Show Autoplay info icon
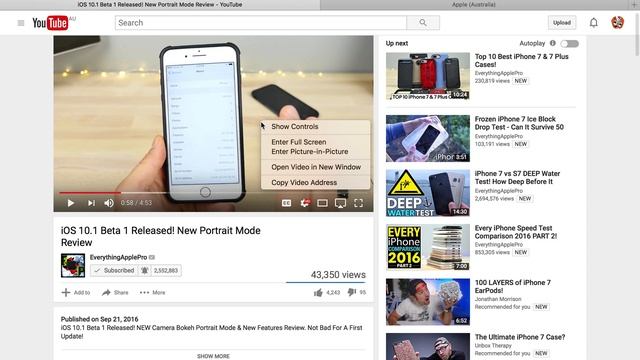This screenshot has height=360, width=640. (x=553, y=43)
